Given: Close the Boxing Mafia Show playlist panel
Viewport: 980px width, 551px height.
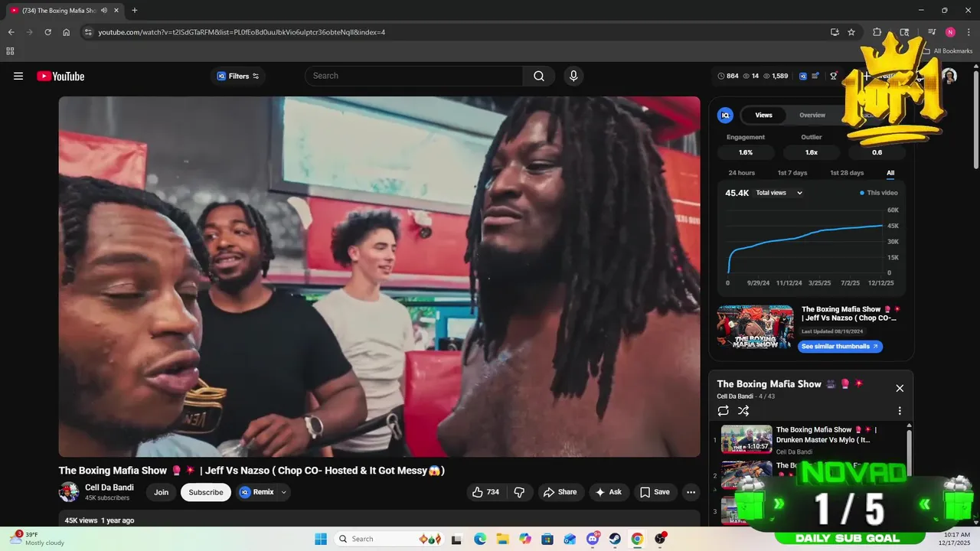Looking at the screenshot, I should click(x=900, y=388).
